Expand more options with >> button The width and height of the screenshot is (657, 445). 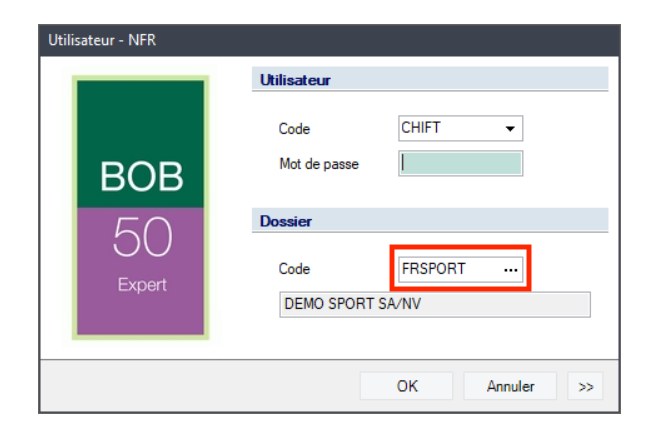585,386
